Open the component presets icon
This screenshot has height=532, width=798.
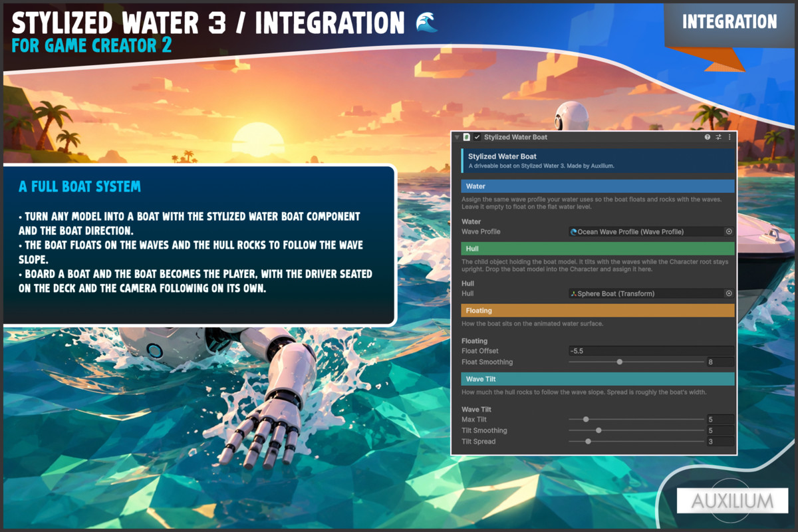coord(718,137)
